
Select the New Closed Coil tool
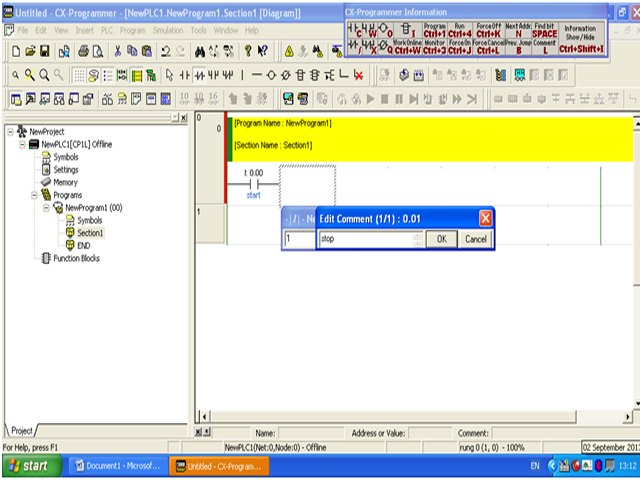[x=286, y=76]
